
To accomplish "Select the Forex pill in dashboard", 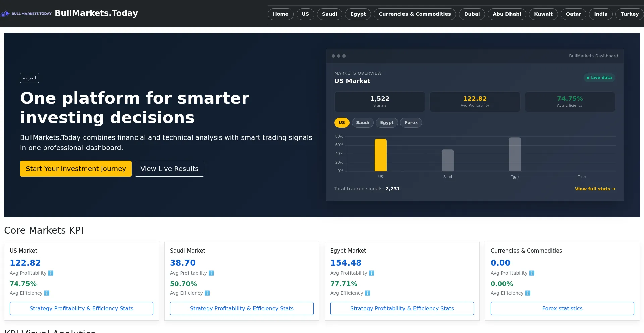I will (x=411, y=123).
